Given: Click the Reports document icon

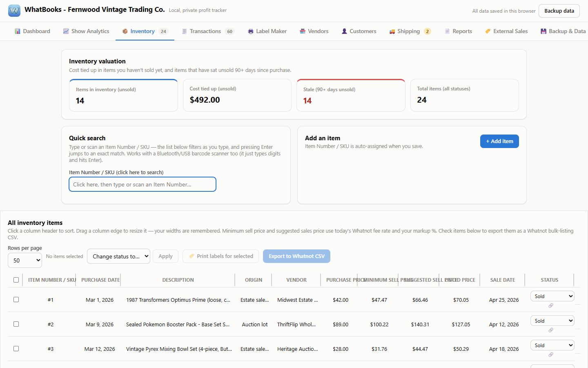Looking at the screenshot, I should click(447, 31).
